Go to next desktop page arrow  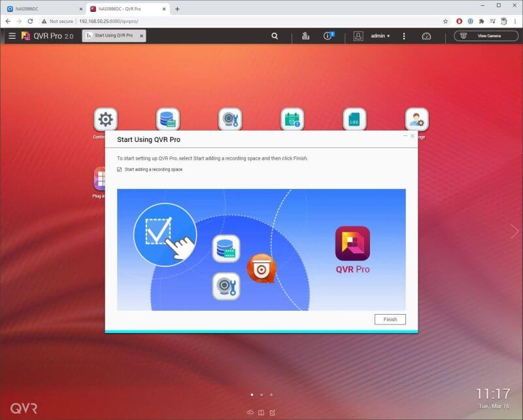(x=515, y=231)
